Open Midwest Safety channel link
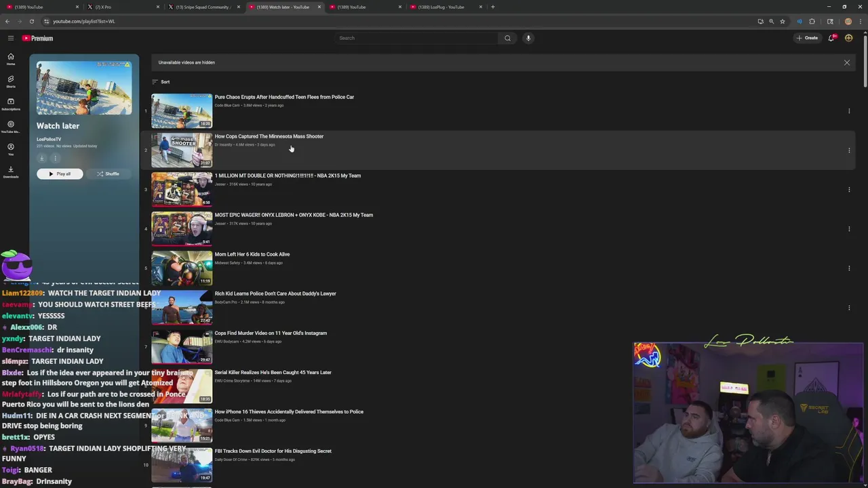868x488 pixels. 227,263
